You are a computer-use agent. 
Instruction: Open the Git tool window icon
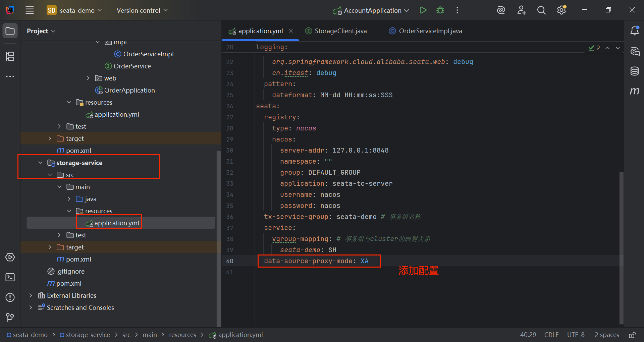[x=10, y=317]
